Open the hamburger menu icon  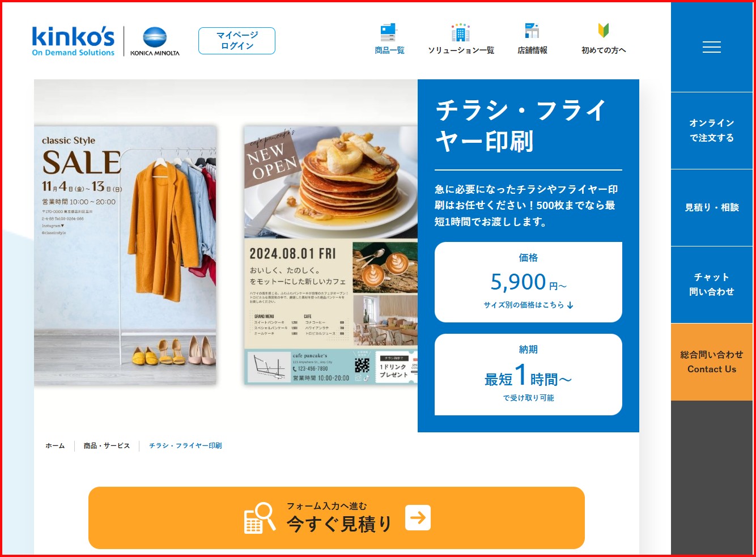711,47
